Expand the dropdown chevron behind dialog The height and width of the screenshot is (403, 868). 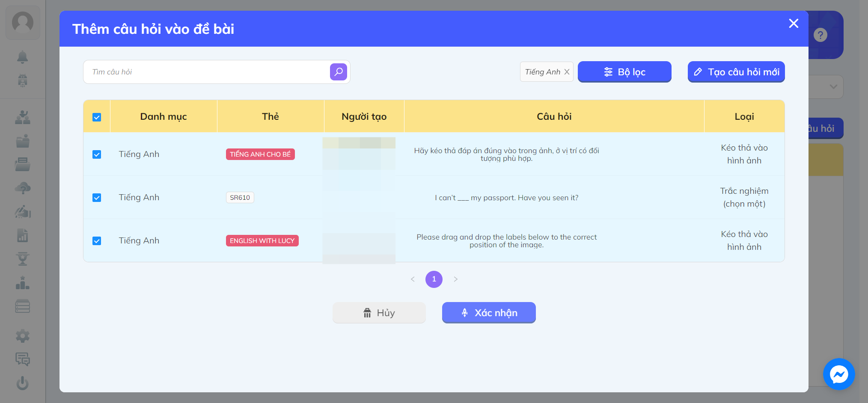[833, 87]
